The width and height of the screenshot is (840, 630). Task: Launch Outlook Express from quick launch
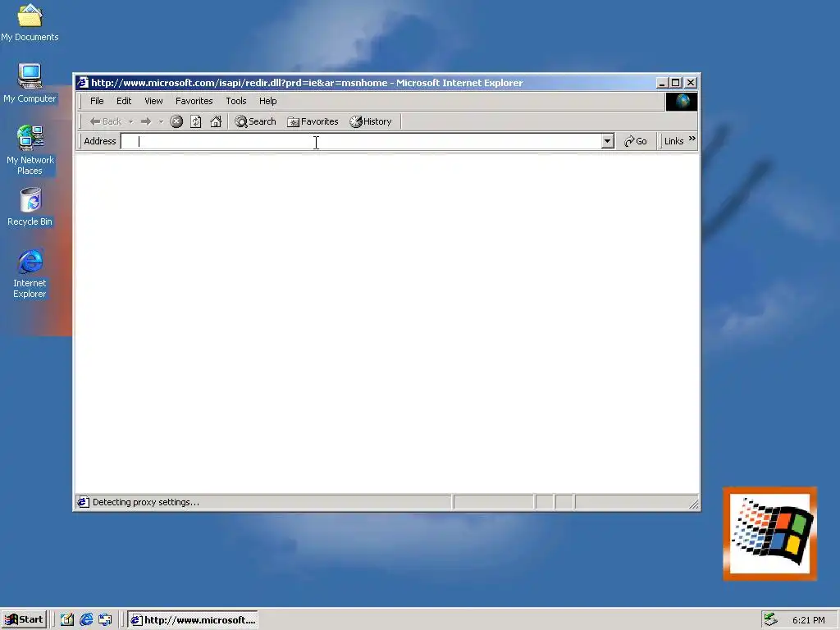coord(106,620)
